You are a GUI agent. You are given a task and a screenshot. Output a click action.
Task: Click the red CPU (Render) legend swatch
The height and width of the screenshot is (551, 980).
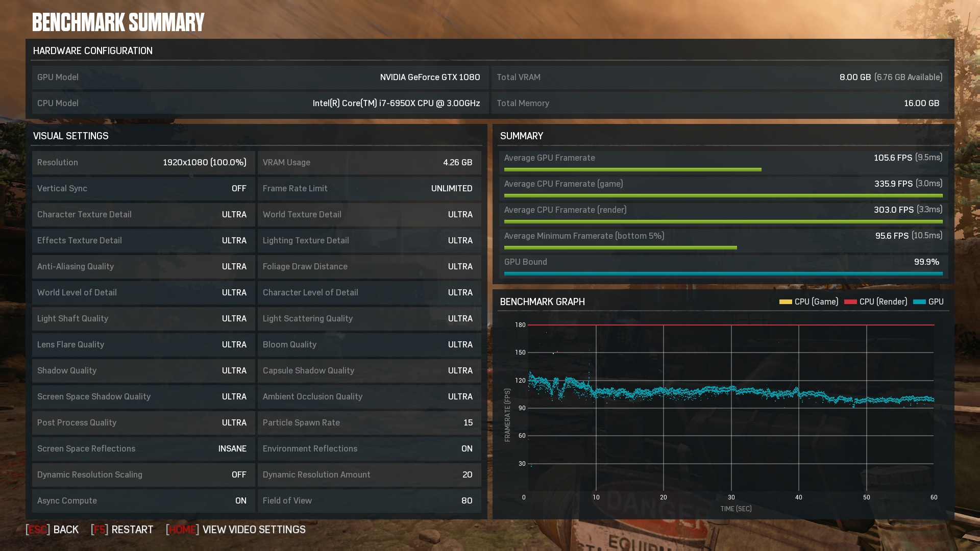(x=850, y=302)
